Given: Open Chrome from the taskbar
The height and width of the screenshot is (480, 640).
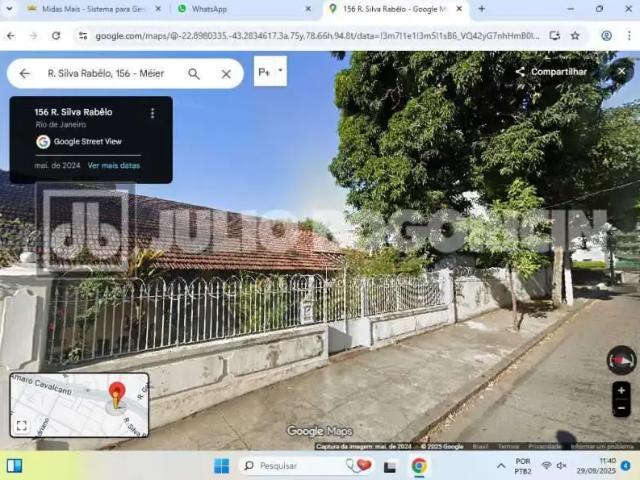Looking at the screenshot, I should coord(419,466).
